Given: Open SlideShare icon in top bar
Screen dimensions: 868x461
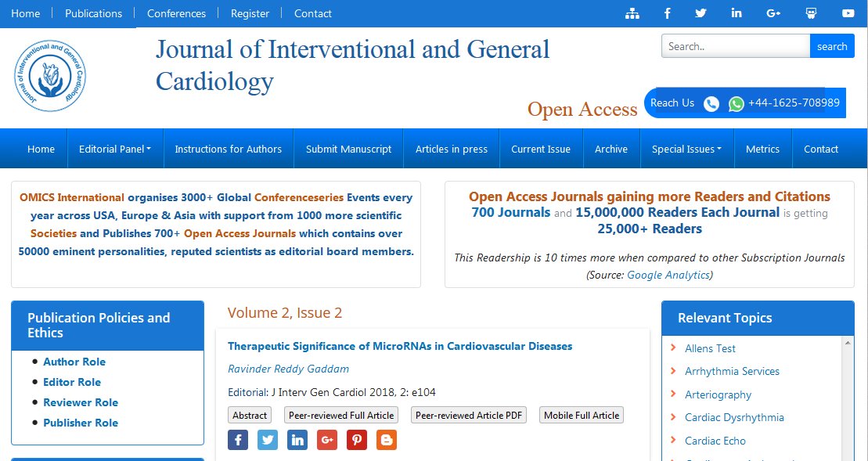Looking at the screenshot, I should click(811, 13).
